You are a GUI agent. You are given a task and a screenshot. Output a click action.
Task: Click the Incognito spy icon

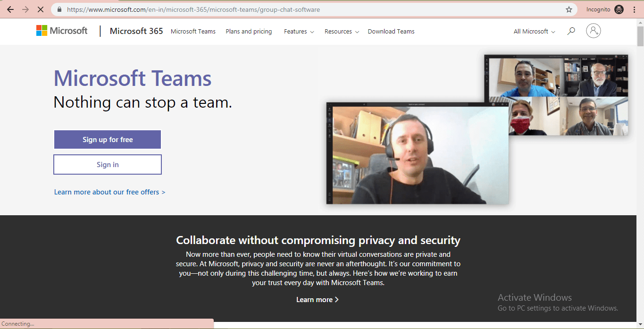tap(619, 9)
